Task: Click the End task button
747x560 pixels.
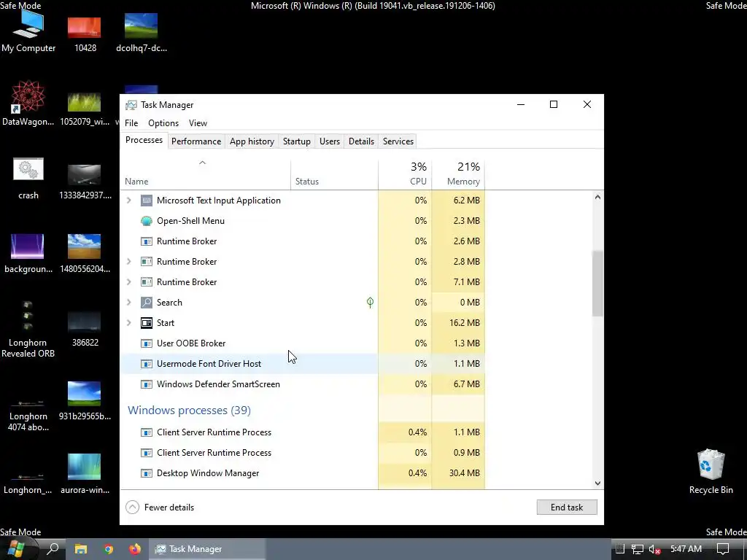Action: [567, 507]
